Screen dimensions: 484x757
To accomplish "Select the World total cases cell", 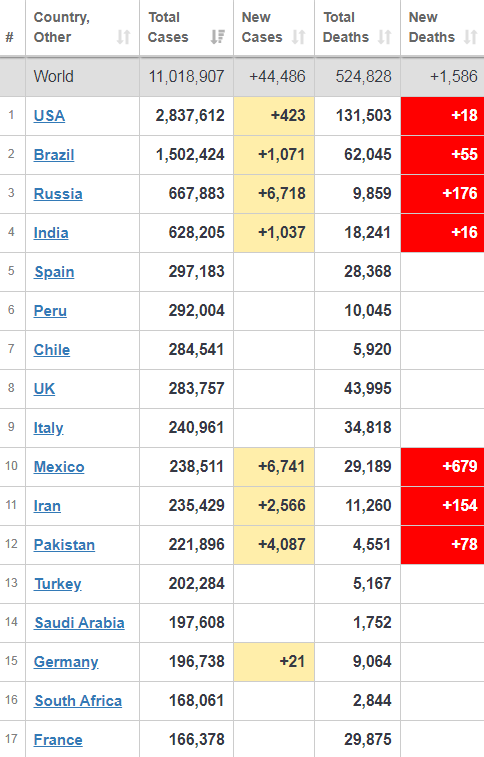I will (186, 77).
